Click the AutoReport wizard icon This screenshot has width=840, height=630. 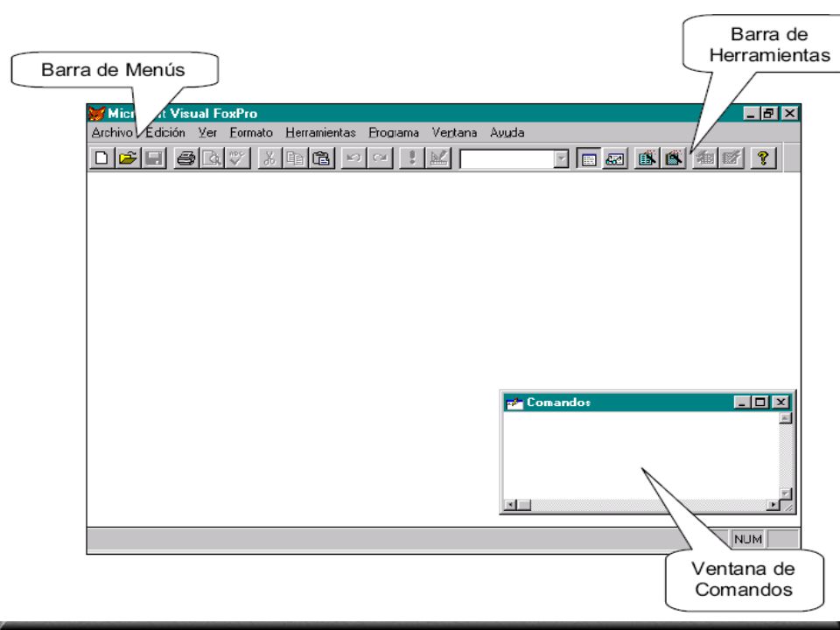[x=731, y=158]
